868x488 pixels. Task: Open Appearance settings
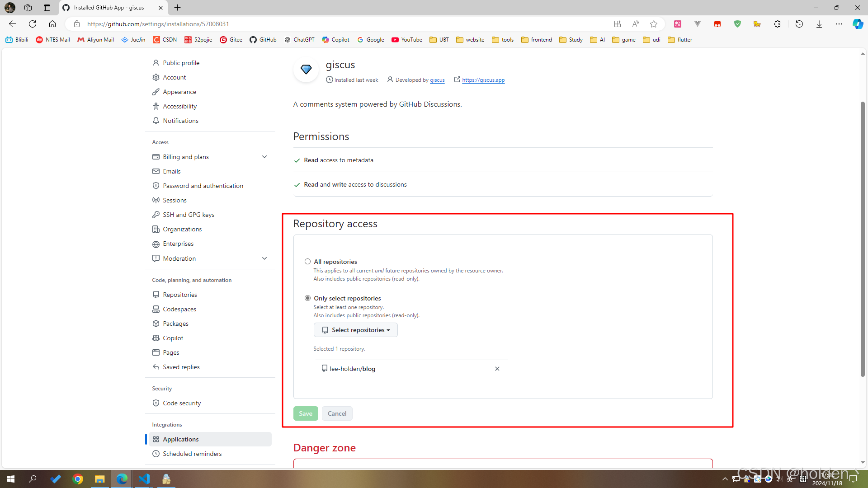click(179, 92)
